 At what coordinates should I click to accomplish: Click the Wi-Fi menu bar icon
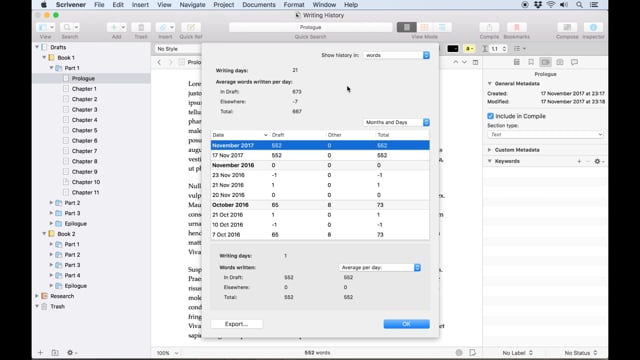tap(551, 5)
